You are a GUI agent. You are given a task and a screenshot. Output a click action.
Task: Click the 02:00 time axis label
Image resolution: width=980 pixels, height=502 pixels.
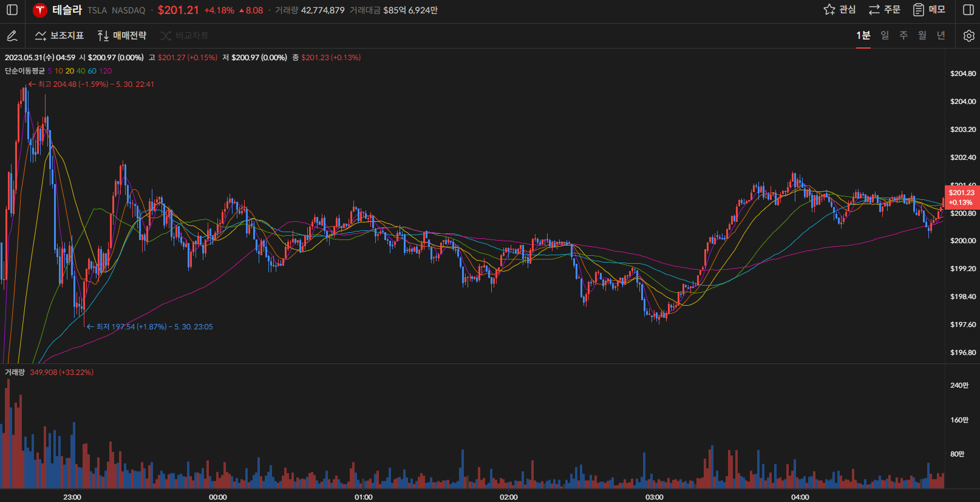pyautogui.click(x=509, y=497)
